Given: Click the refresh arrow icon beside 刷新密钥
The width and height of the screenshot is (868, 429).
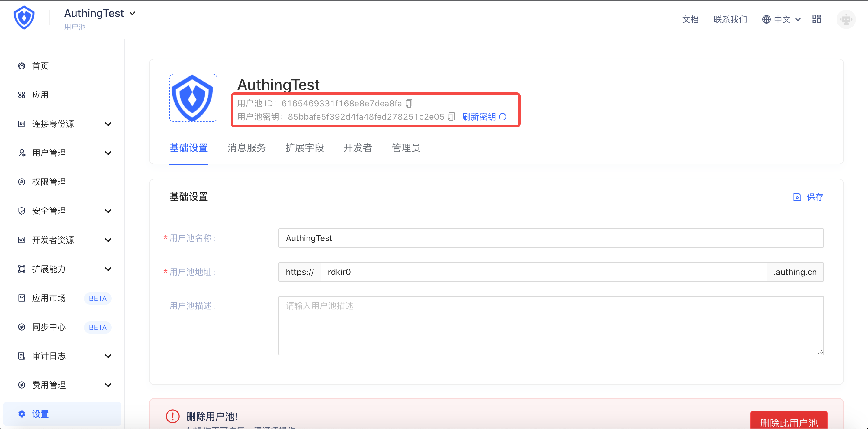Looking at the screenshot, I should [x=502, y=117].
